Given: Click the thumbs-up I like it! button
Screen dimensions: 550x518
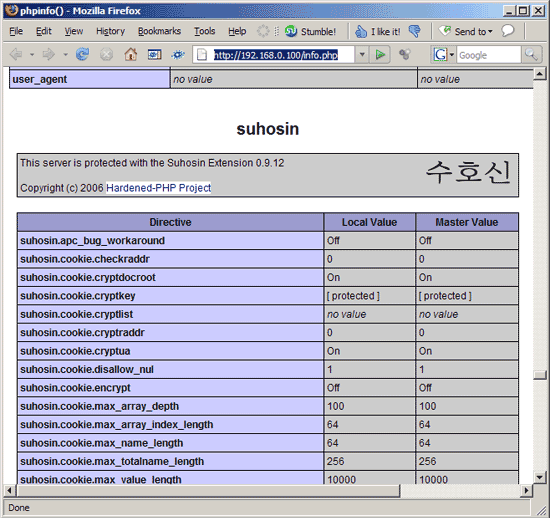Looking at the screenshot, I should 377,32.
